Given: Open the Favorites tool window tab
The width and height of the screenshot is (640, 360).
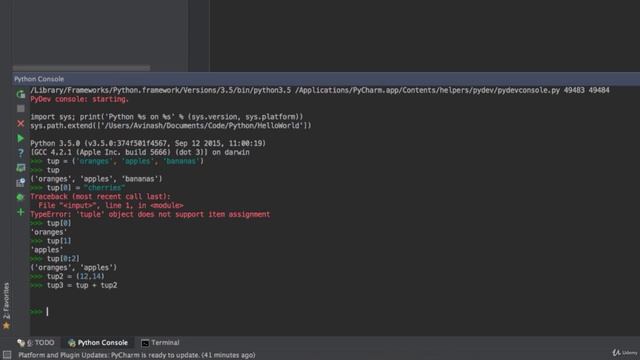Looking at the screenshot, I should point(6,305).
